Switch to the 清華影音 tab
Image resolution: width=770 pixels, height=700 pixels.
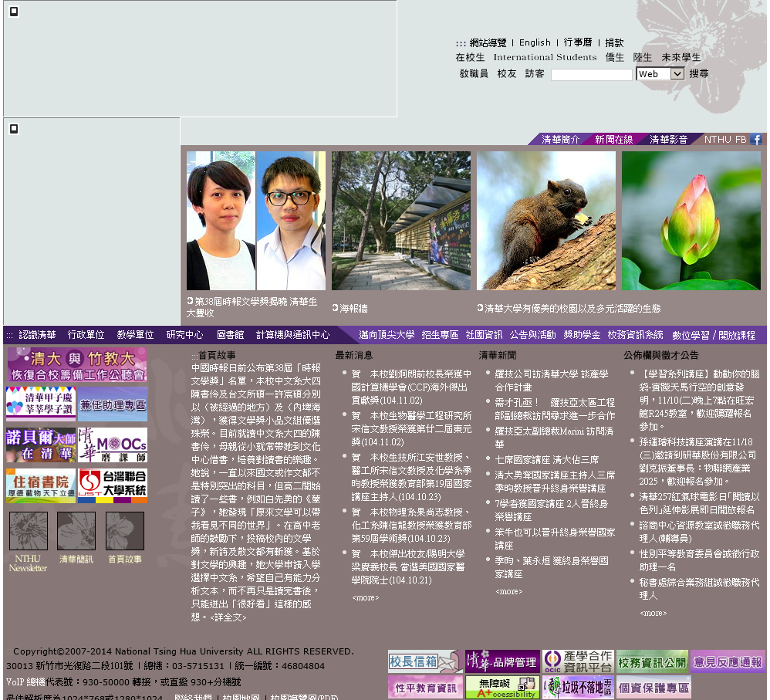coord(668,140)
